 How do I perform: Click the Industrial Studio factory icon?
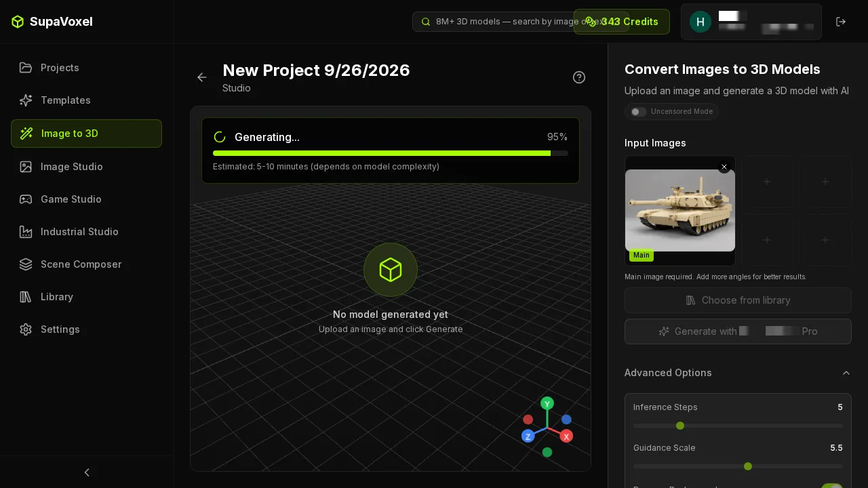(26, 232)
